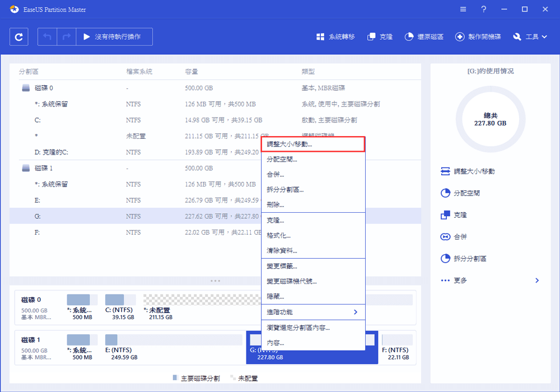Click 分配空間 in the right side panel
560x392 pixels.
[460, 193]
